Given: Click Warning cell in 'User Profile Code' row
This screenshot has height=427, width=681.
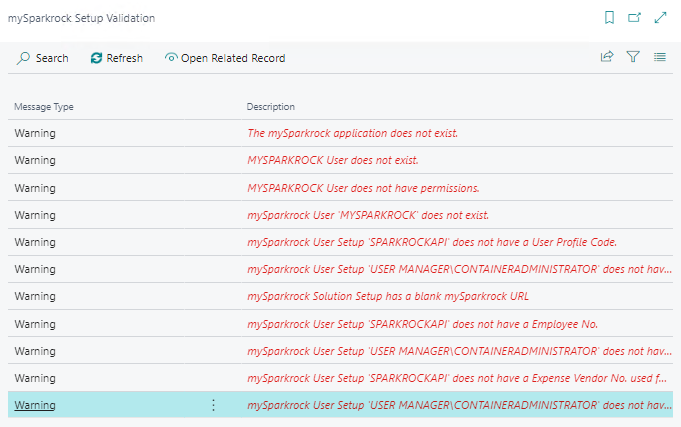Looking at the screenshot, I should pos(35,242).
